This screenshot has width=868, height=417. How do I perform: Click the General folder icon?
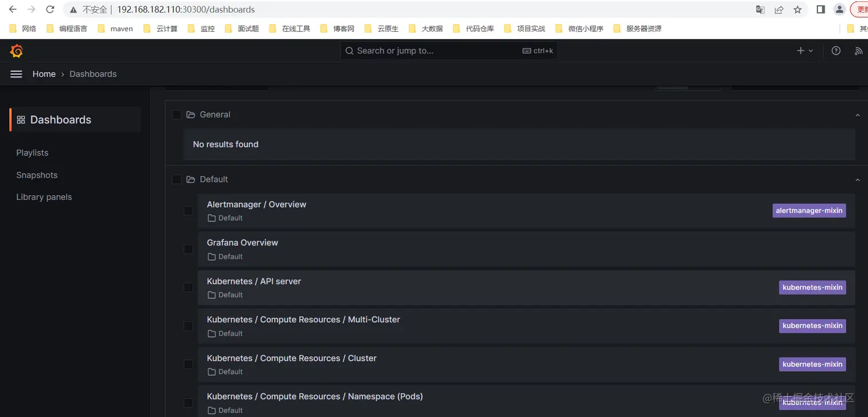click(x=191, y=115)
